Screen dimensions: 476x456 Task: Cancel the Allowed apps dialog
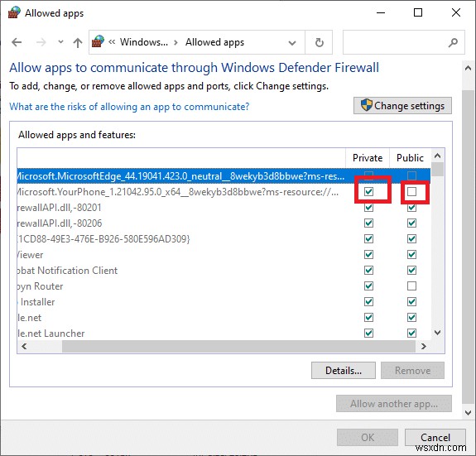click(435, 437)
